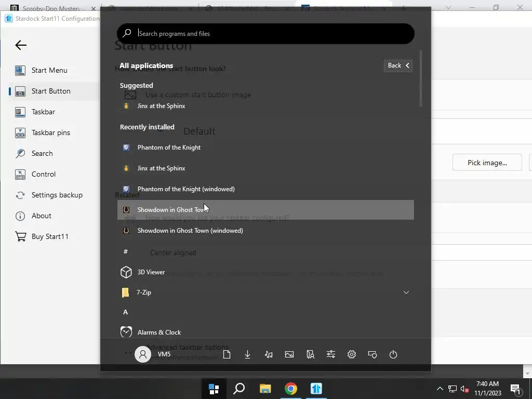This screenshot has height=399, width=532.
Task: Open Downloads shortcut icon in start menu
Action: pos(248,354)
